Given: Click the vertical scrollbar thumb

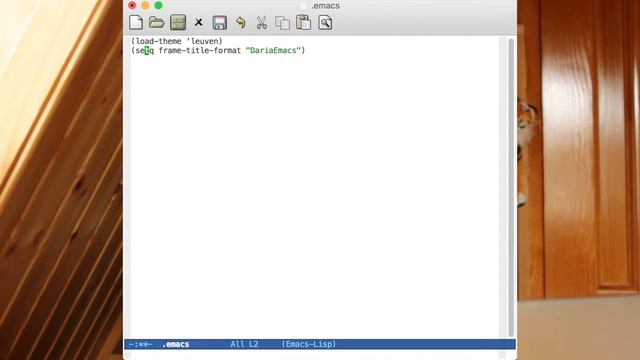Looking at the screenshot, I should tap(511, 188).
